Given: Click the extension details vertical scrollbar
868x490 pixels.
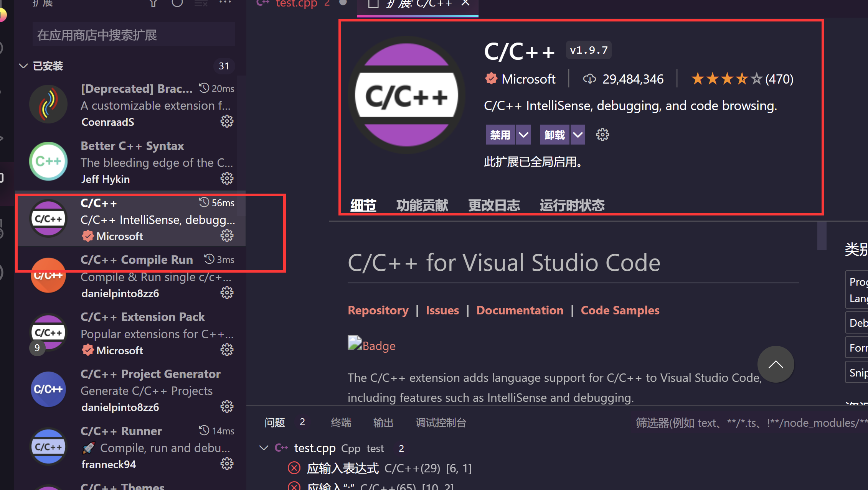Looking at the screenshot, I should pos(822,235).
